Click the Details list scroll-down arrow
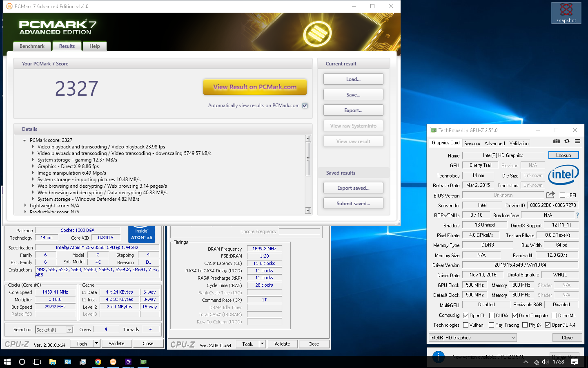This screenshot has height=368, width=588. pos(308,211)
